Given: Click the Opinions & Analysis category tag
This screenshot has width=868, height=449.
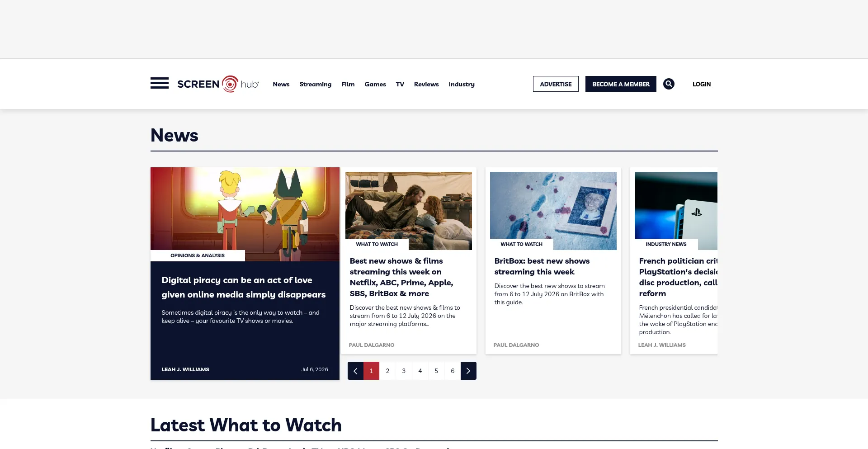Looking at the screenshot, I should click(x=198, y=255).
